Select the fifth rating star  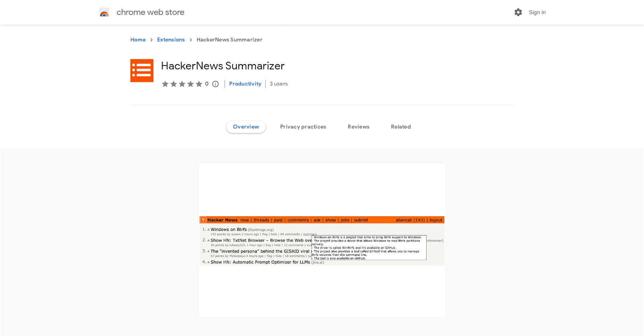point(199,84)
